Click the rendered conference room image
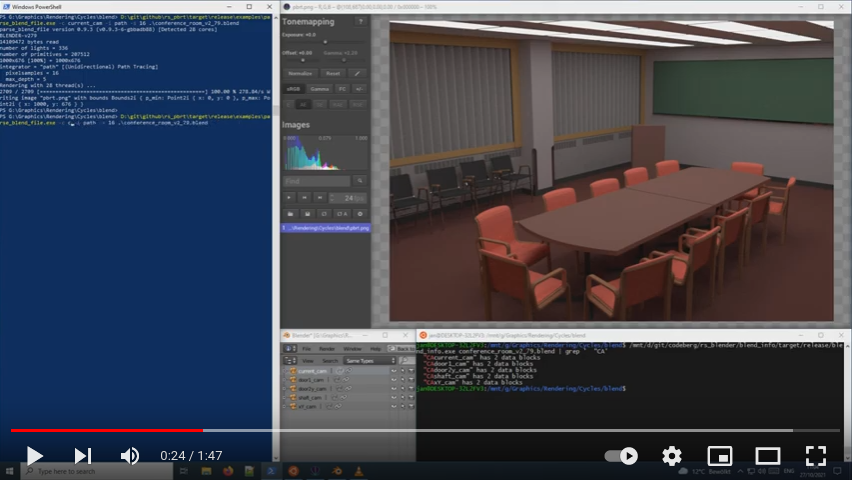Viewport: 852px width, 480px height. [611, 171]
